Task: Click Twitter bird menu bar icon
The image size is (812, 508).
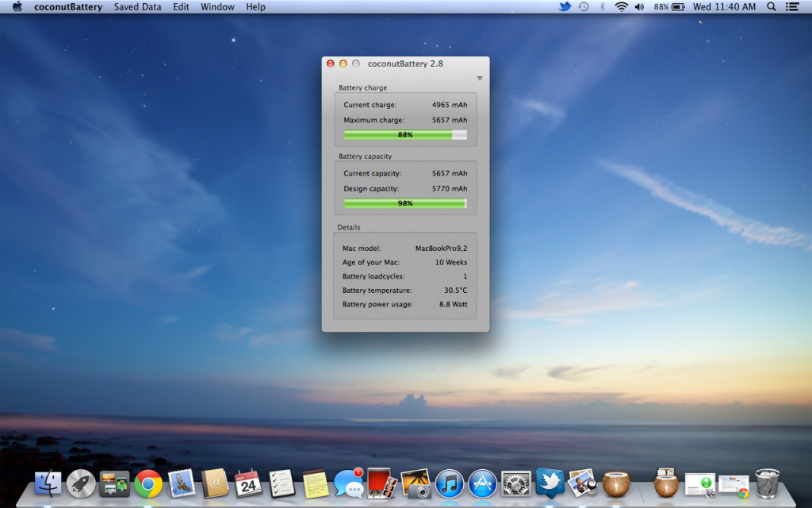Action: [x=565, y=6]
